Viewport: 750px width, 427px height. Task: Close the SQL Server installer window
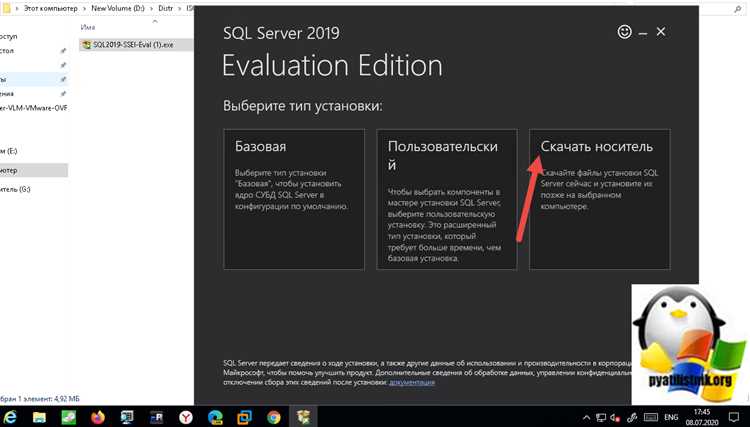(x=661, y=32)
